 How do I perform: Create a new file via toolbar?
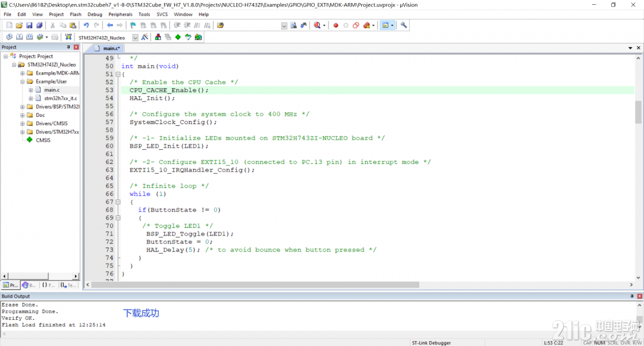10,26
